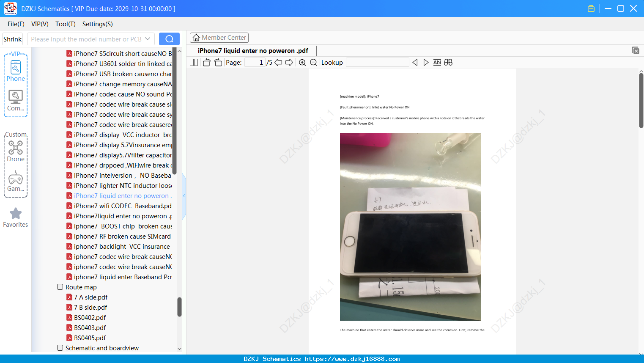Toggle the Abi match option
Screen dimensions: 644x363
437,63
